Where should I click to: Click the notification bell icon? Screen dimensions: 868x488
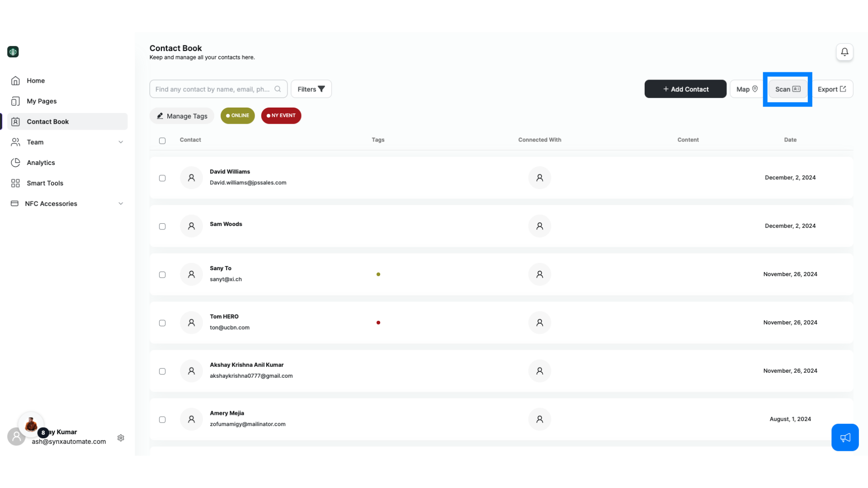coord(845,52)
